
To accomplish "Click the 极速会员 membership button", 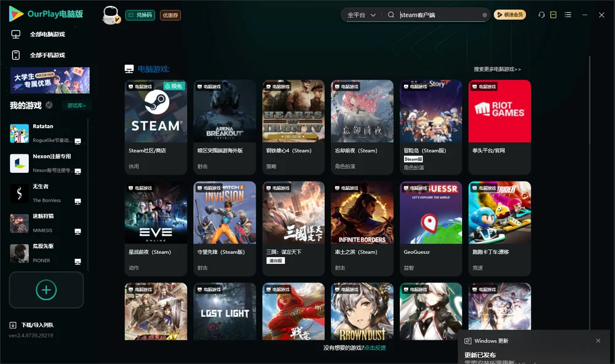I will (x=510, y=15).
